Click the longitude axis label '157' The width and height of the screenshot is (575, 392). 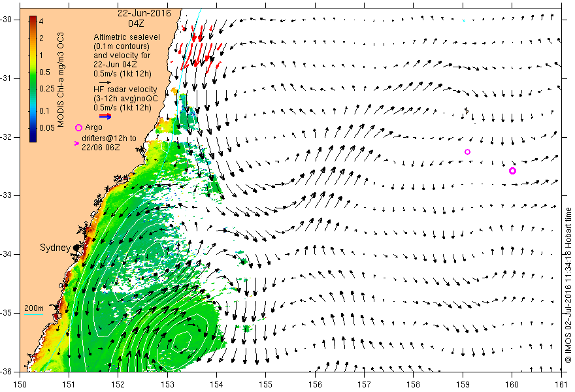pyautogui.click(x=364, y=384)
